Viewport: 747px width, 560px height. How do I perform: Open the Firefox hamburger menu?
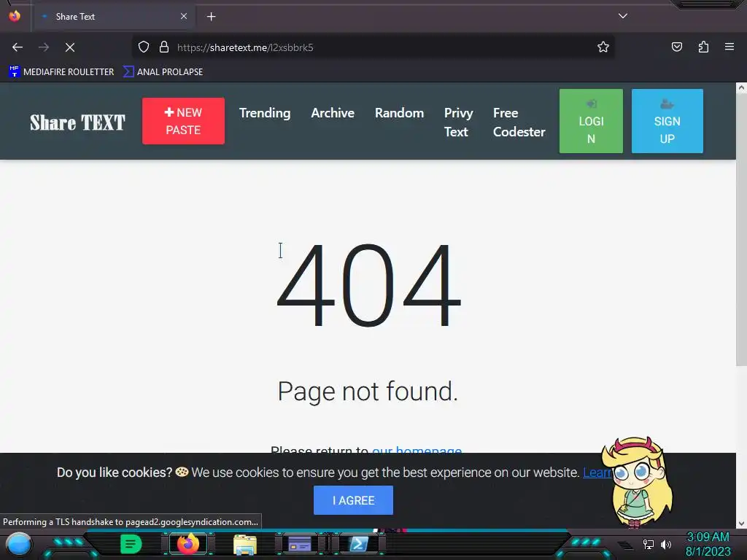729,47
